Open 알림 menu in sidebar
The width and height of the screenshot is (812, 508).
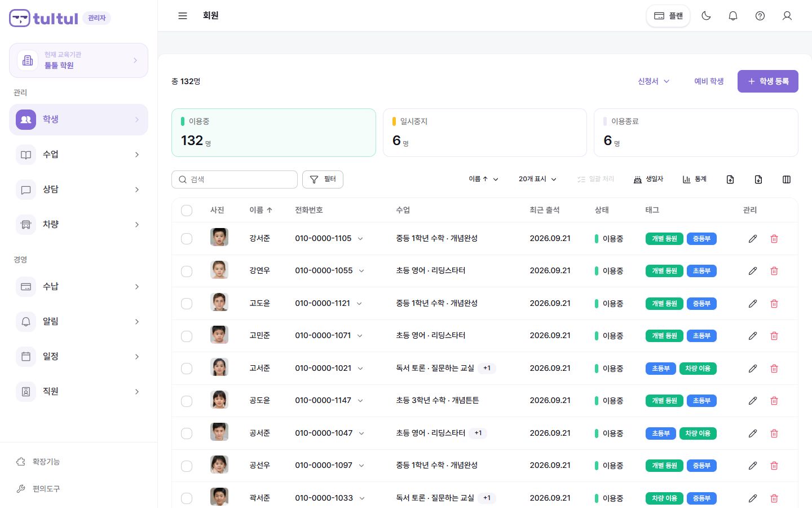78,322
